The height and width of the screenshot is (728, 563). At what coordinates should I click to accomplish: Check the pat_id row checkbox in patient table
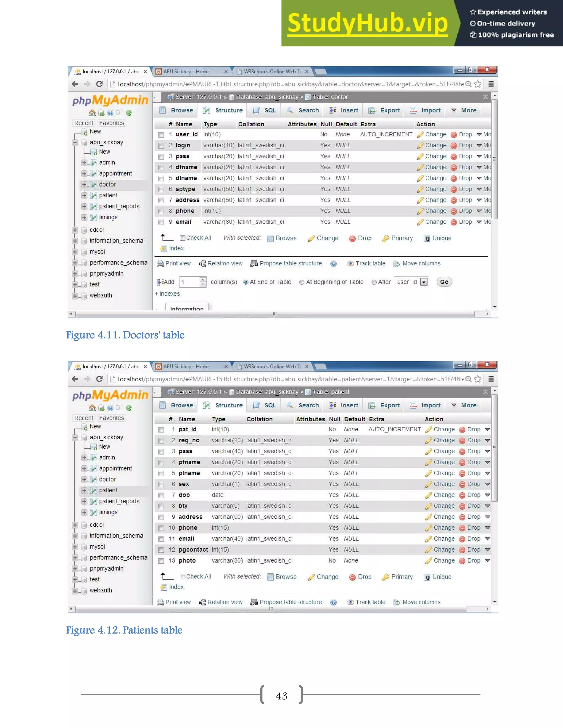[x=161, y=430]
